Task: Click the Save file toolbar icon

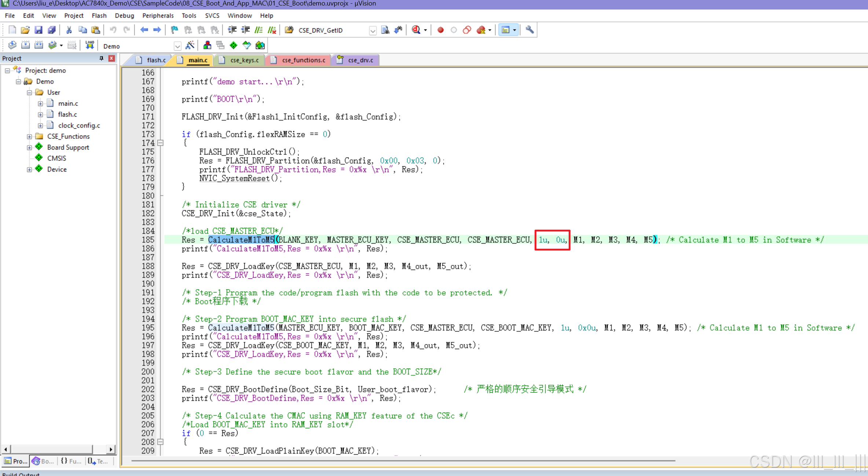Action: (x=39, y=30)
